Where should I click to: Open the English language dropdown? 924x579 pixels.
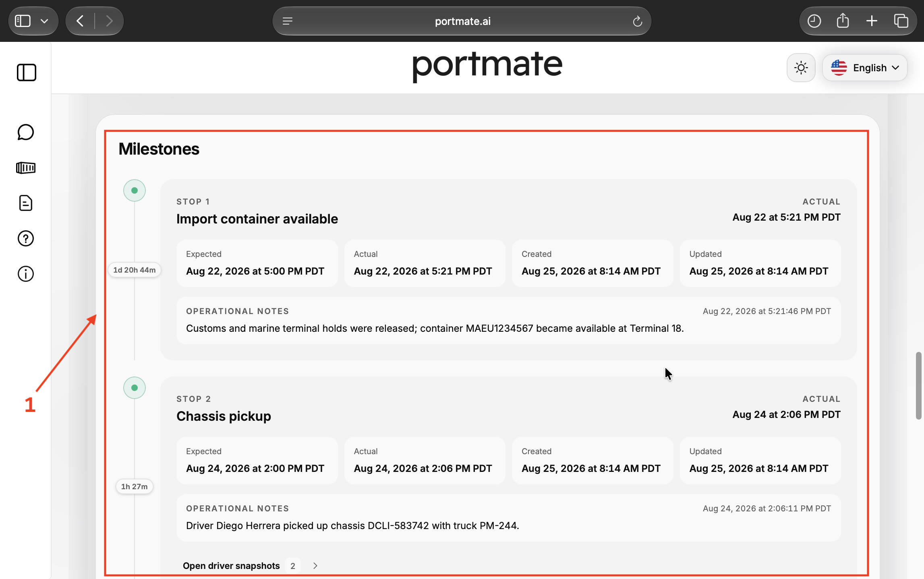[x=865, y=68]
